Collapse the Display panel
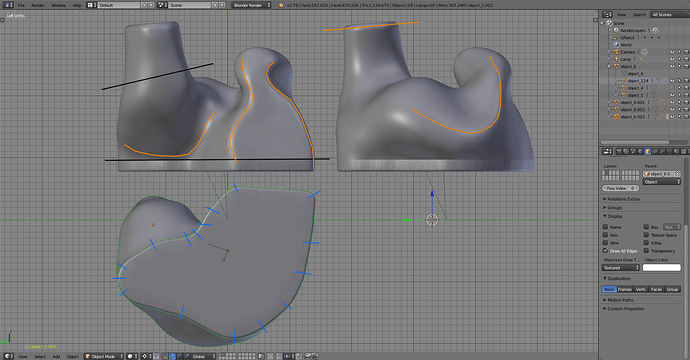The height and width of the screenshot is (360, 690). (x=615, y=216)
